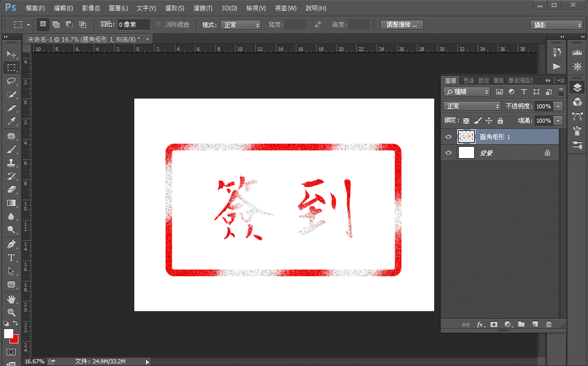Select the Move tool

click(11, 54)
